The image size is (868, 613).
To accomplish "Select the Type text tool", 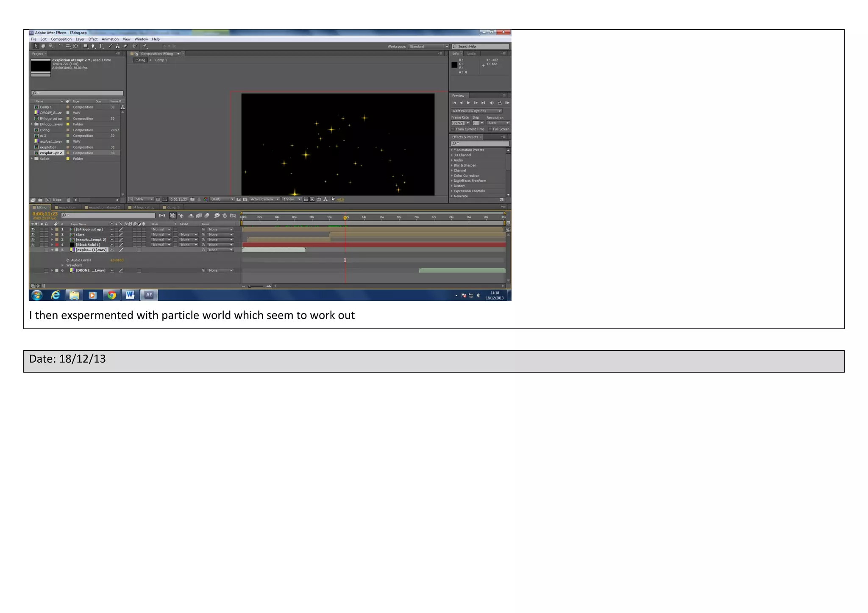I will tap(101, 46).
